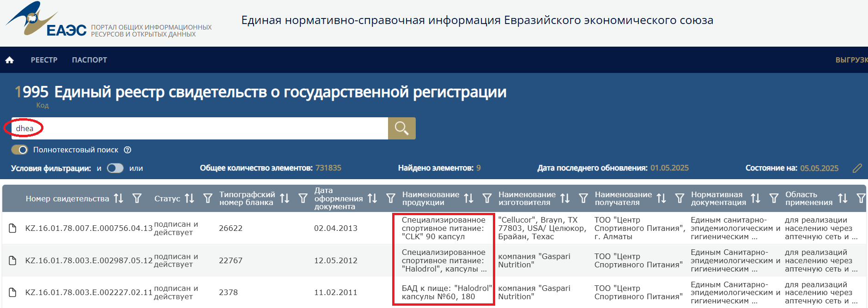The image size is (868, 308).
Task: Filter the Наименование изготовителя column
Action: point(583,198)
